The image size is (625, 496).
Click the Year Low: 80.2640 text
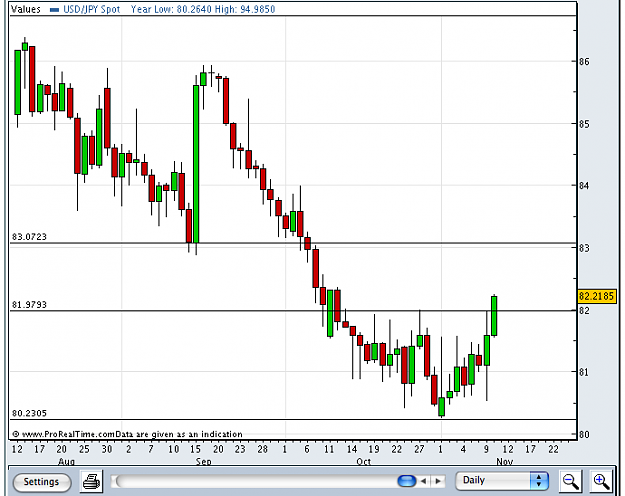(171, 9)
